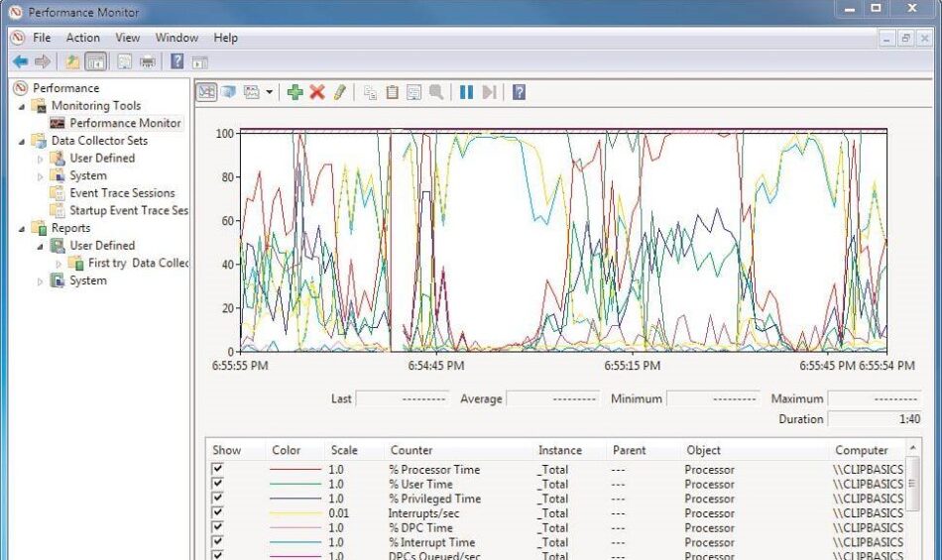The image size is (942, 560).
Task: Collapse the Data Collector Sets node
Action: tap(22, 142)
